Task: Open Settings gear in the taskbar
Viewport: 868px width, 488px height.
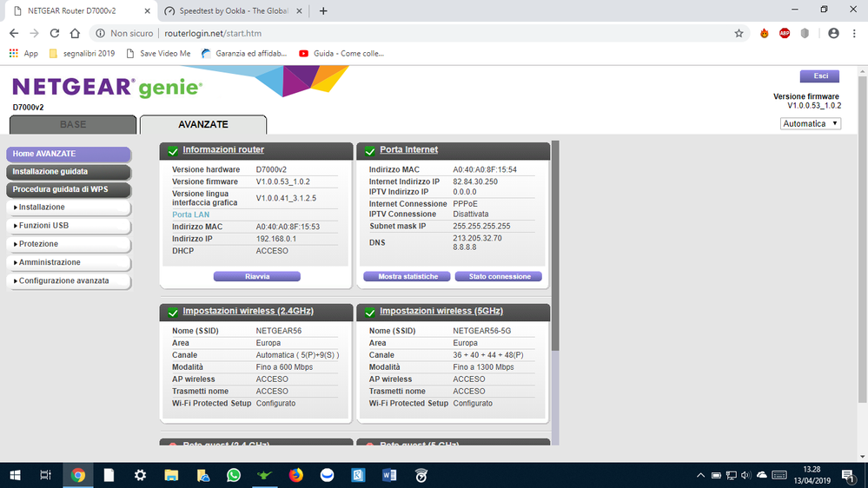Action: (x=140, y=475)
